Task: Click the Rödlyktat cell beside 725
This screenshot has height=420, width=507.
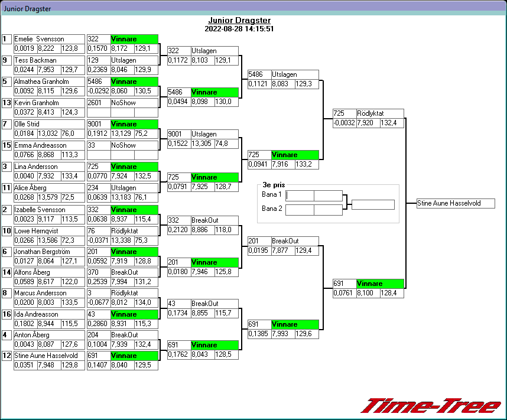Action: click(x=380, y=113)
